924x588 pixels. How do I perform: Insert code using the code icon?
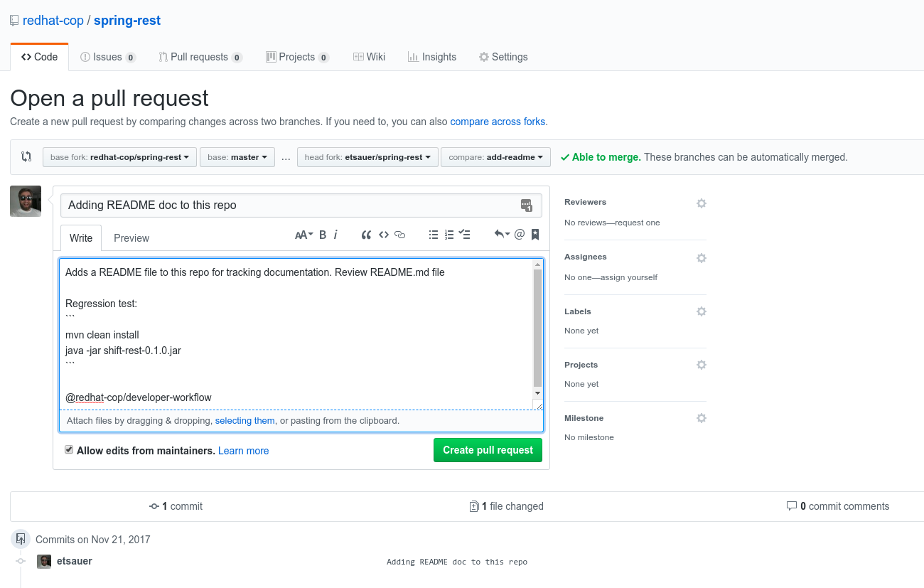tap(383, 235)
